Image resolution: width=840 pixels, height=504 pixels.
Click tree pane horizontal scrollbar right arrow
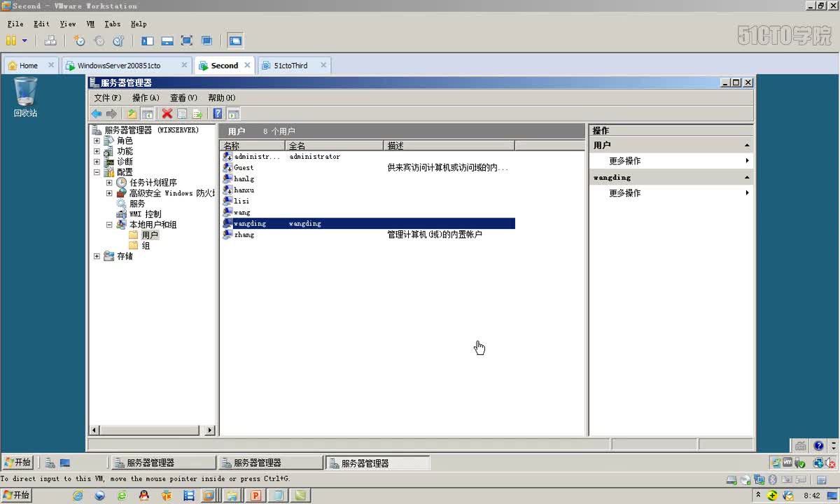coord(211,430)
